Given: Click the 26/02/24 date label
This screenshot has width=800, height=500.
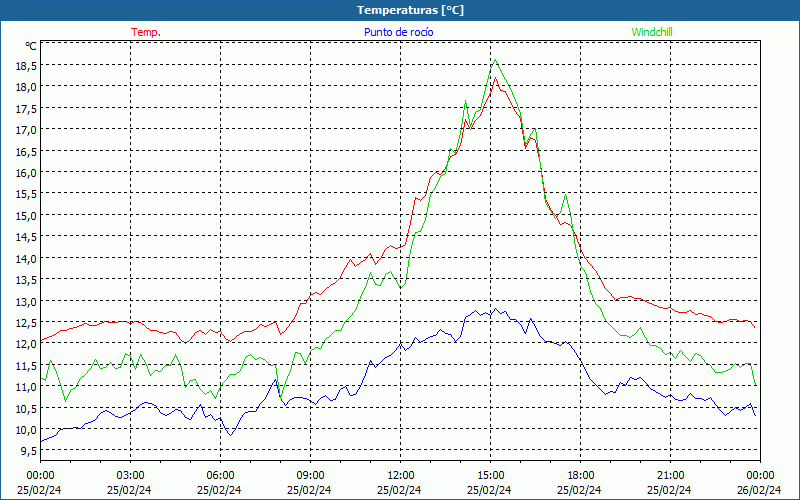Looking at the screenshot, I should (759, 490).
